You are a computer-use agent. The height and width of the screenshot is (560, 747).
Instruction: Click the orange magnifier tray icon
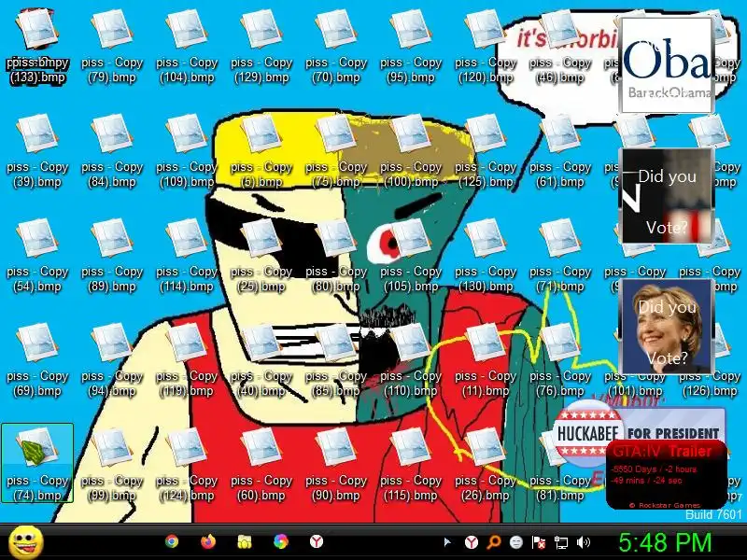coord(494,542)
